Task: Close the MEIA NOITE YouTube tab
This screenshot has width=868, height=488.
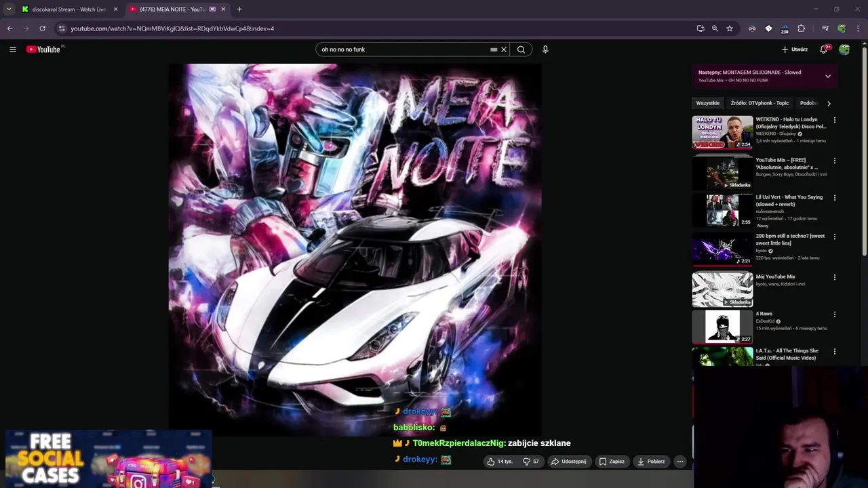Action: (223, 9)
